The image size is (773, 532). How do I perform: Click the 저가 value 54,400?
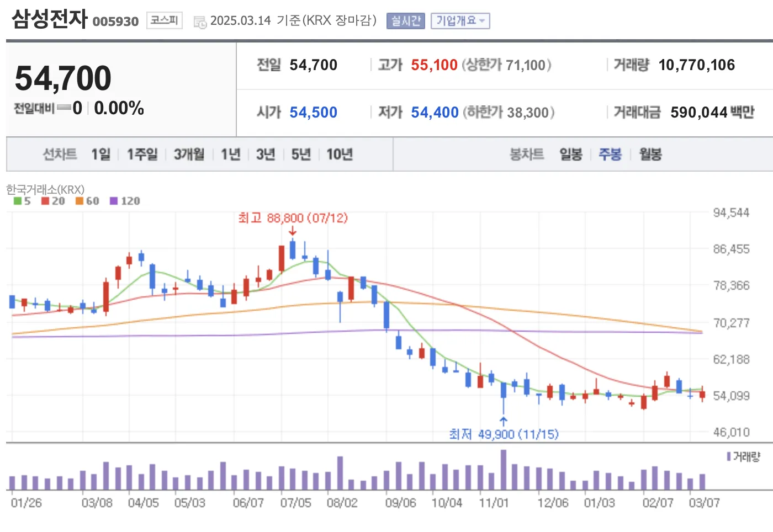coord(435,113)
